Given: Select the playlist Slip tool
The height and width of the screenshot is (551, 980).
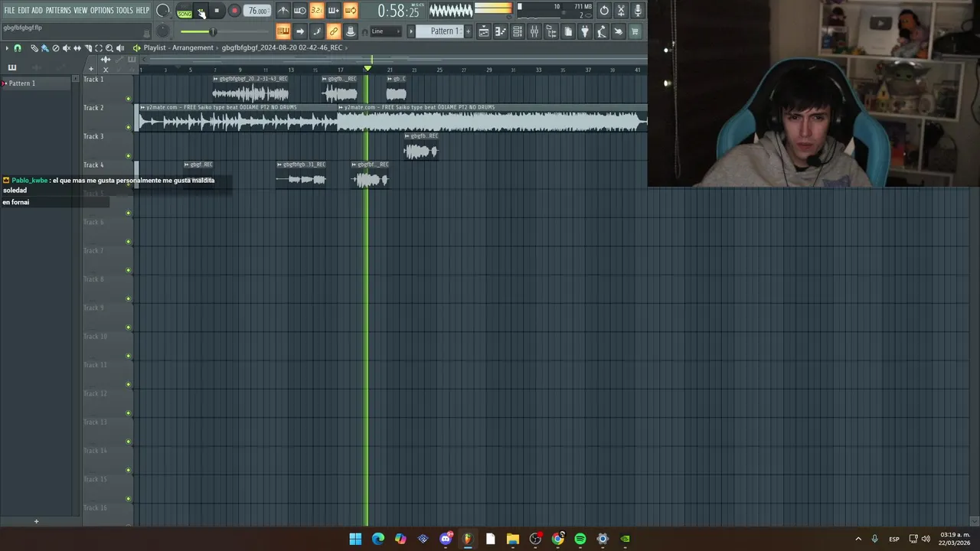Looking at the screenshot, I should 77,48.
